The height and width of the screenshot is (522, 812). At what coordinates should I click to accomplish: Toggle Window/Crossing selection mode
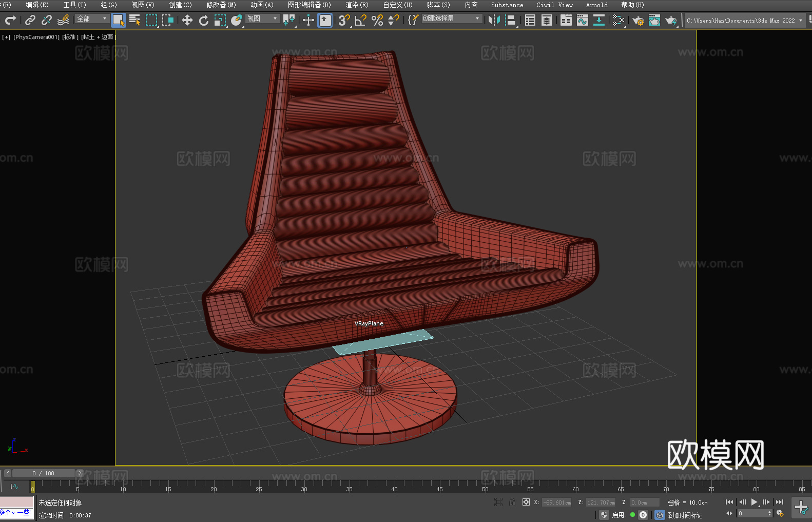point(168,20)
